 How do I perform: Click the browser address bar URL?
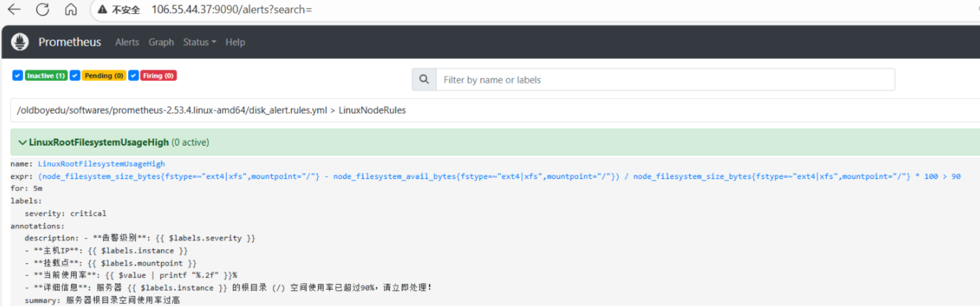(232, 9)
